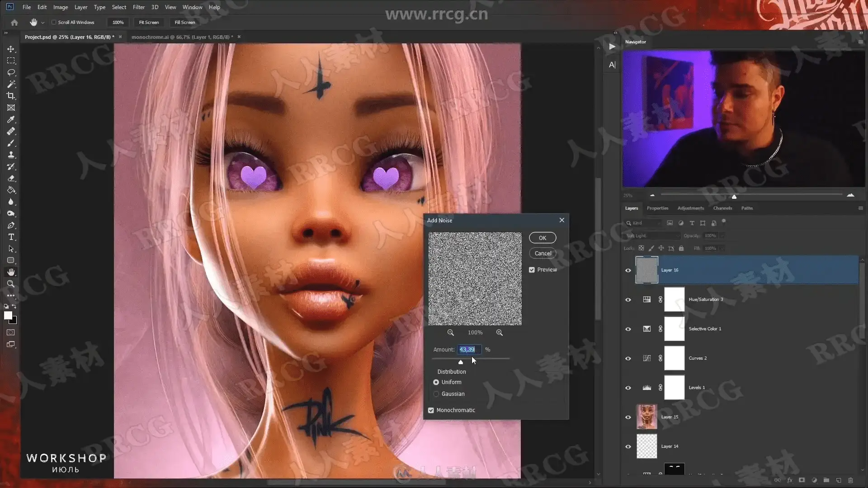868x488 pixels.
Task: Open the Soft Light blend mode dropdown
Action: tap(652, 236)
